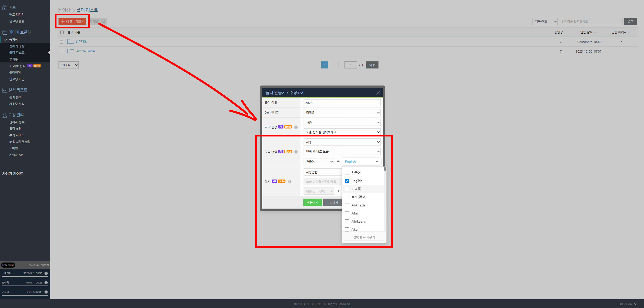Screen dimensions: 644x308
Task: Expand 번역 후 바로 노출 dropdown
Action: 342,152
